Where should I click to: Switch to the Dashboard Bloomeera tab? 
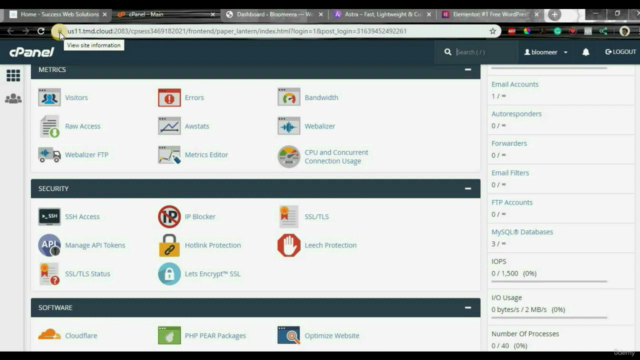click(x=275, y=14)
